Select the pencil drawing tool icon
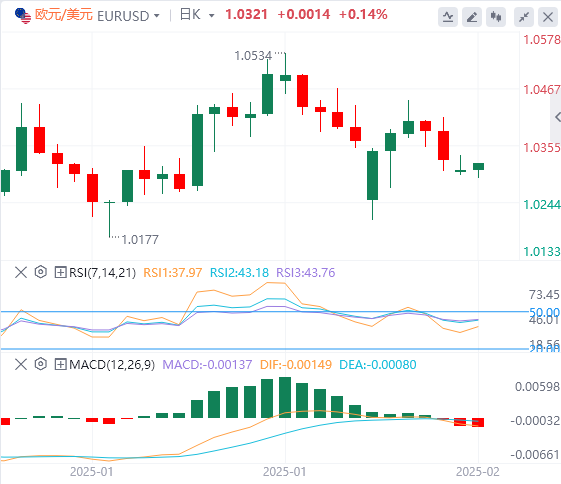Image resolution: width=561 pixels, height=484 pixels. (x=472, y=17)
